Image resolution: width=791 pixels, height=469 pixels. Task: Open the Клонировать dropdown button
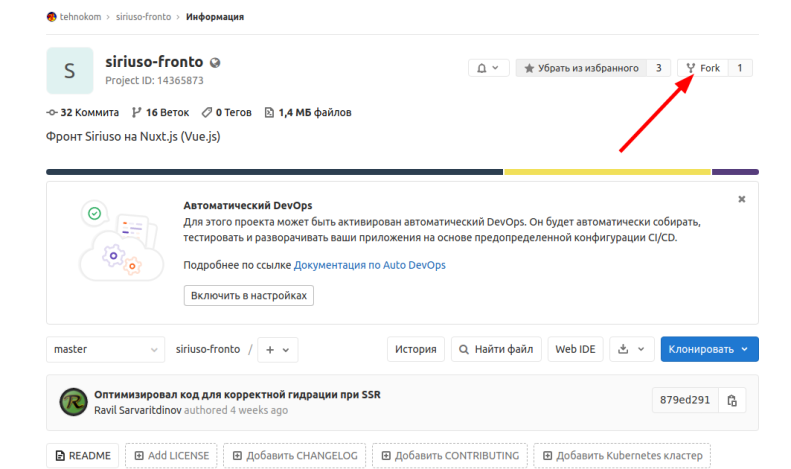pyautogui.click(x=709, y=349)
